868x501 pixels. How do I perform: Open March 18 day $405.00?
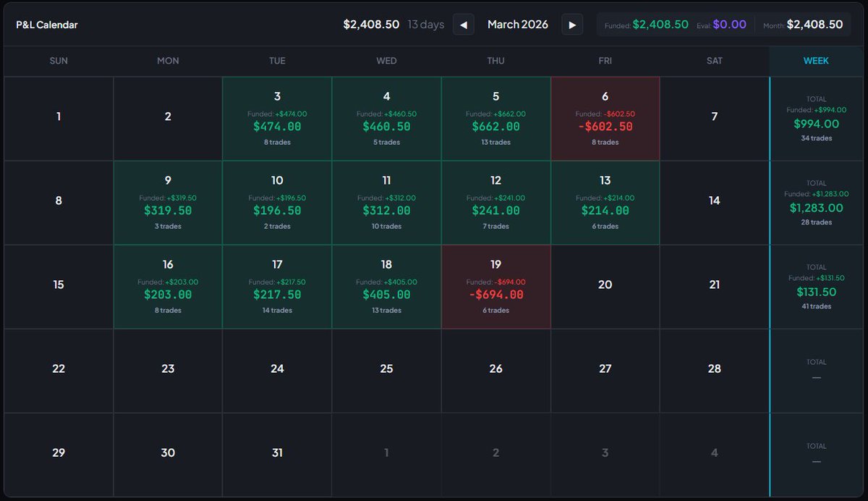click(x=386, y=287)
